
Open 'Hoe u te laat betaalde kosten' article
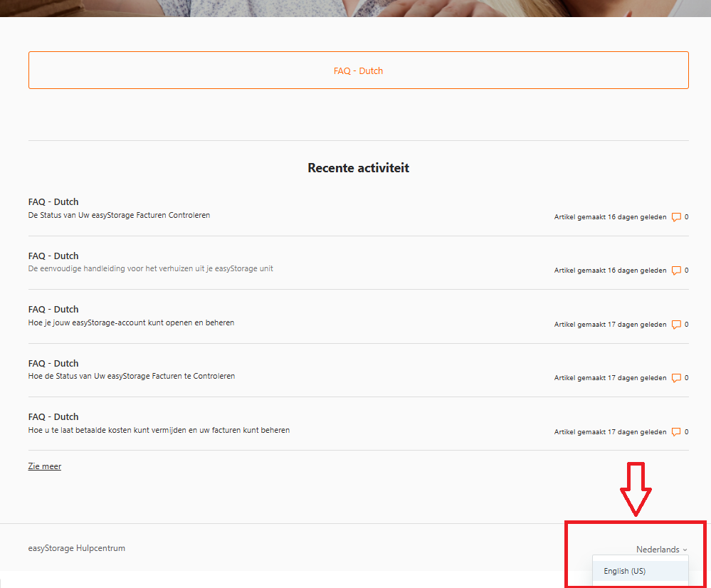click(159, 430)
